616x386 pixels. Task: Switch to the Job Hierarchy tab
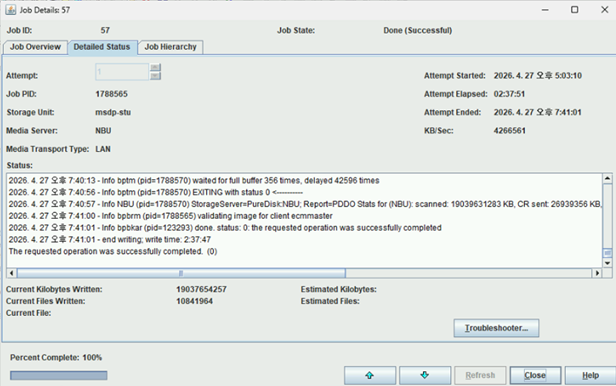(x=170, y=47)
